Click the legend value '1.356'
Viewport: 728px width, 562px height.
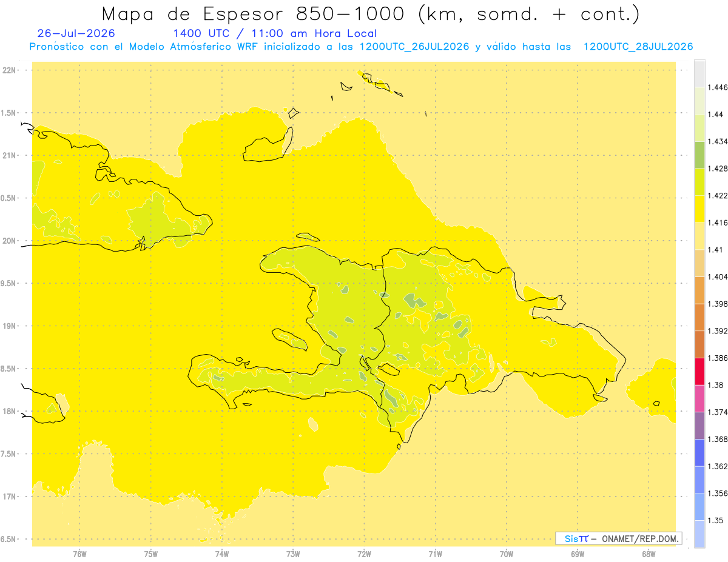tap(719, 493)
